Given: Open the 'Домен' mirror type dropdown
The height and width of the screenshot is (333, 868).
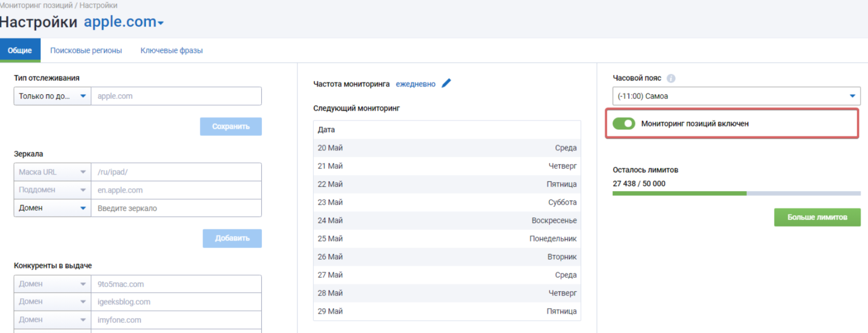Looking at the screenshot, I should click(52, 208).
